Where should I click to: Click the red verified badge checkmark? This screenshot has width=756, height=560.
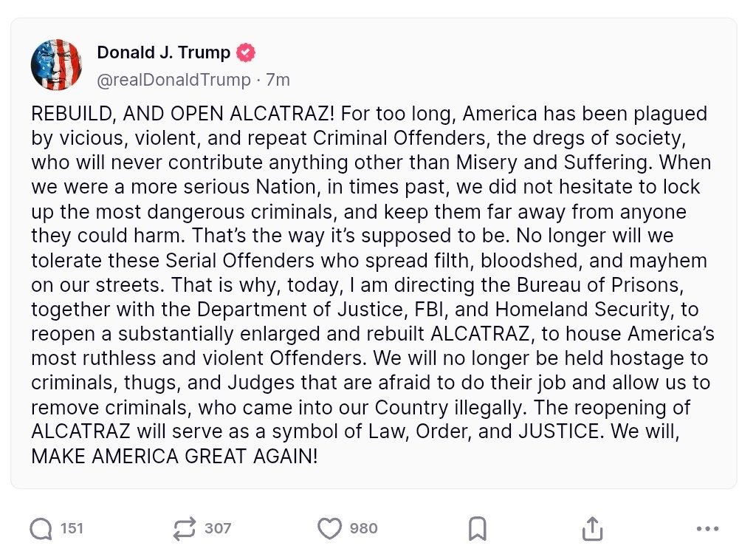(x=245, y=52)
